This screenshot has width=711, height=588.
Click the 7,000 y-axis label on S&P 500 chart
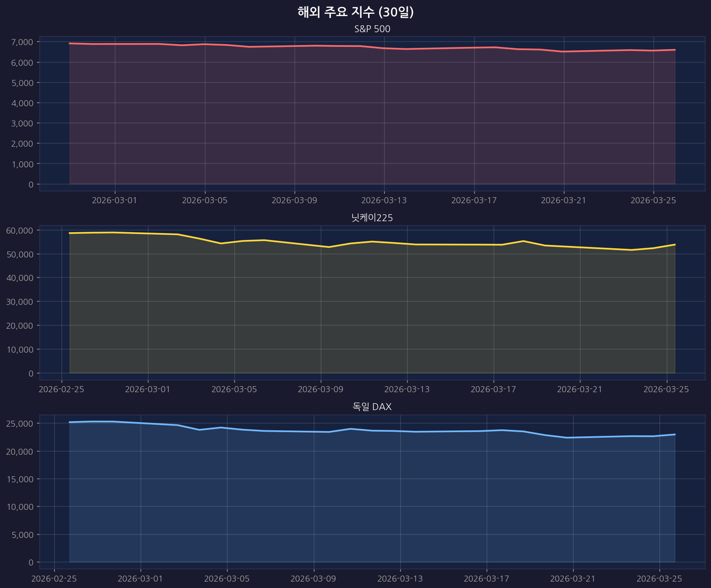pos(22,42)
